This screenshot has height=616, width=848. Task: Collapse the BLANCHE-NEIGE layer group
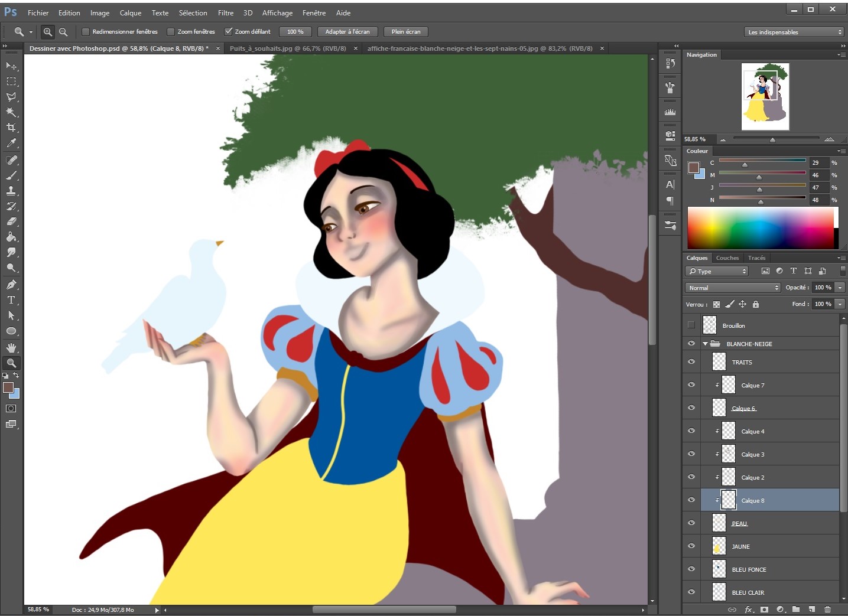(705, 344)
